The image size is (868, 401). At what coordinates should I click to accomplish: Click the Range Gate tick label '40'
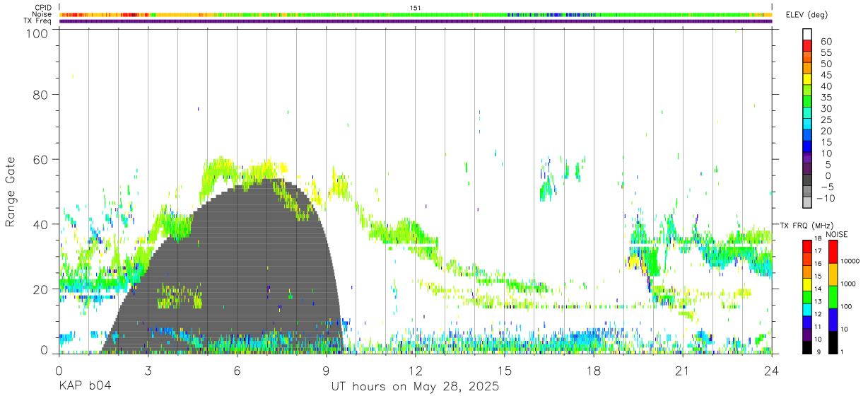point(41,224)
